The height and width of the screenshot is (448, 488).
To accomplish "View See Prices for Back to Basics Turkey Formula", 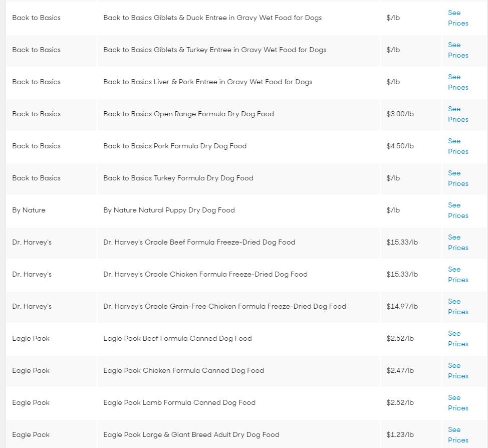I will coord(458,178).
